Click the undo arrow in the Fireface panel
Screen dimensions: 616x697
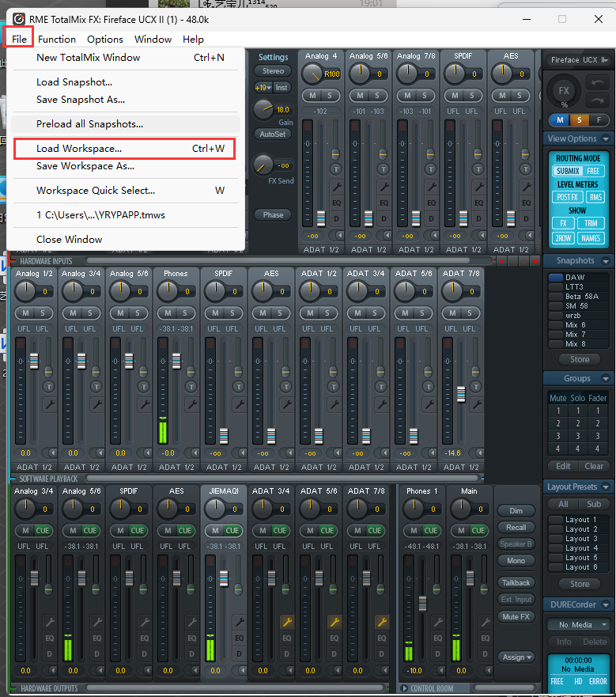tap(597, 83)
